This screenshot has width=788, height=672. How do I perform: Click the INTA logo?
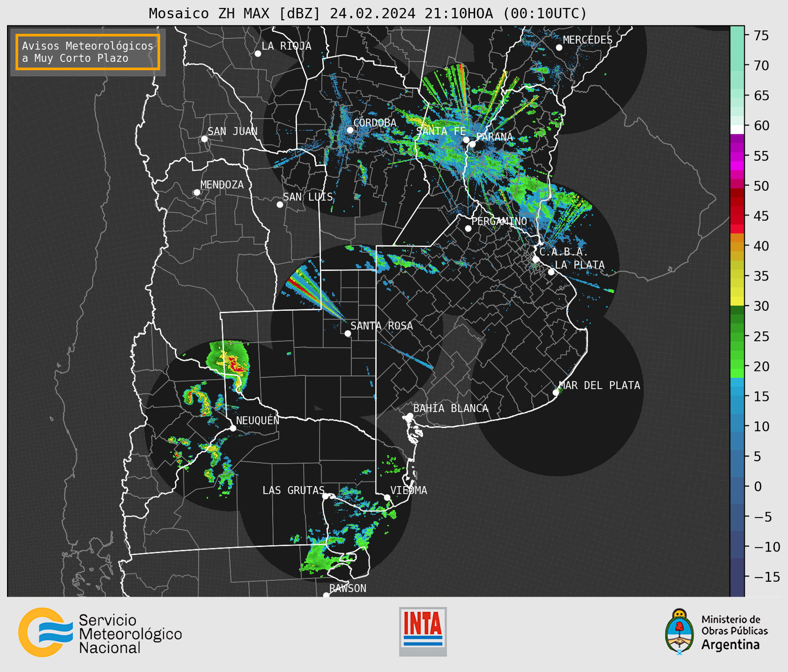423,631
